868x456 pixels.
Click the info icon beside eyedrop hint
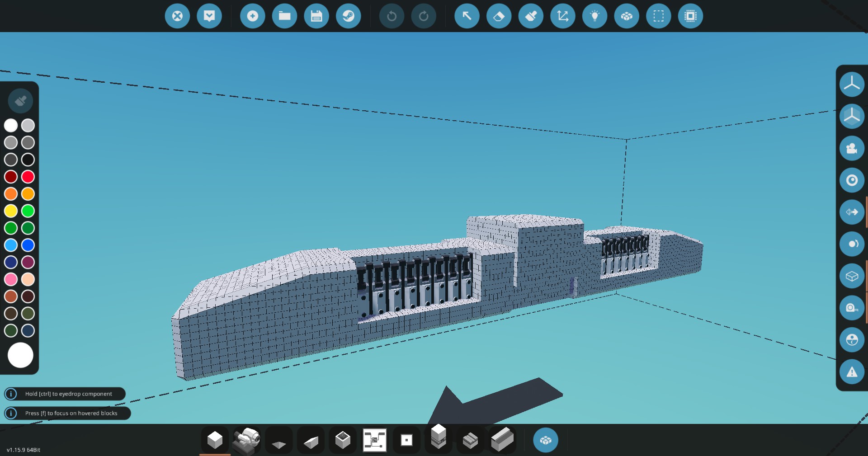pos(11,394)
